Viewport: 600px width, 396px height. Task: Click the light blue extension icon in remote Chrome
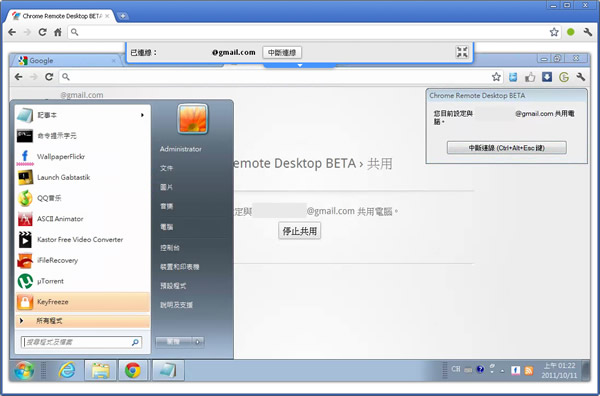click(513, 77)
